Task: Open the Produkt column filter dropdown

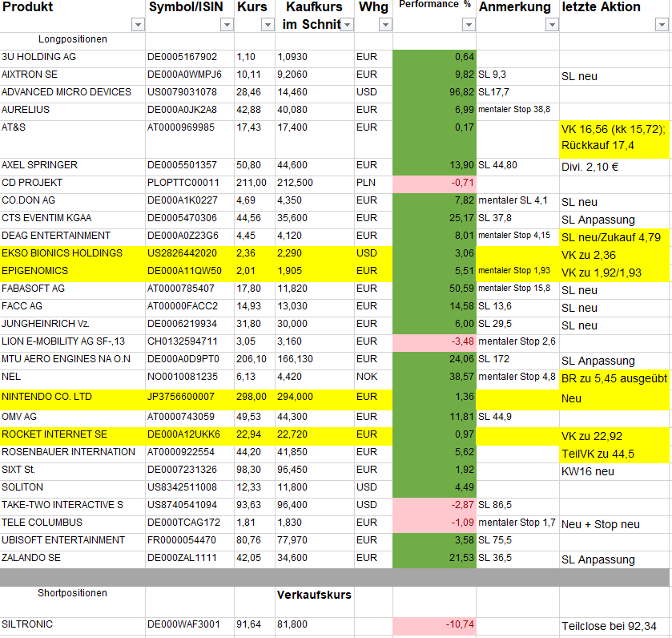Action: coord(138,25)
